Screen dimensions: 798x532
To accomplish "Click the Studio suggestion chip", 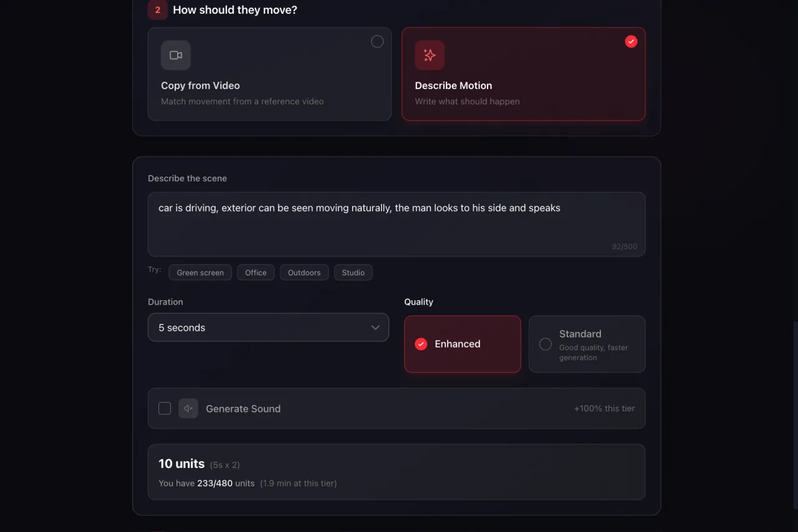I will 353,272.
